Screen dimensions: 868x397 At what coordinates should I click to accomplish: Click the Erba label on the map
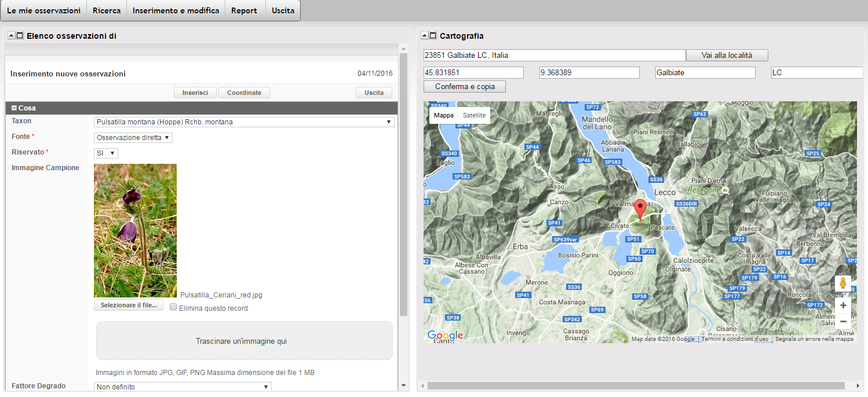pos(520,247)
